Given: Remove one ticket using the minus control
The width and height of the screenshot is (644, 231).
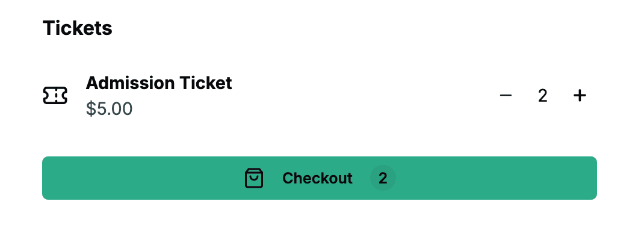Looking at the screenshot, I should [506, 96].
